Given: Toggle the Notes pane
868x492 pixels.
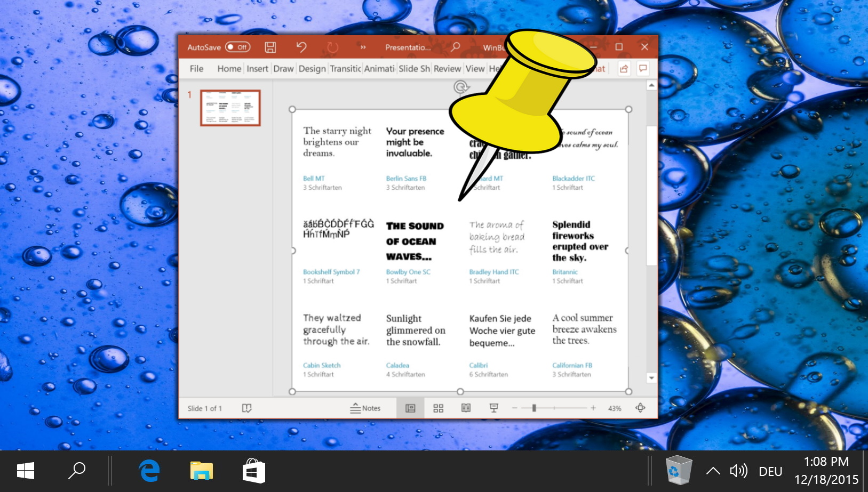Looking at the screenshot, I should point(365,408).
